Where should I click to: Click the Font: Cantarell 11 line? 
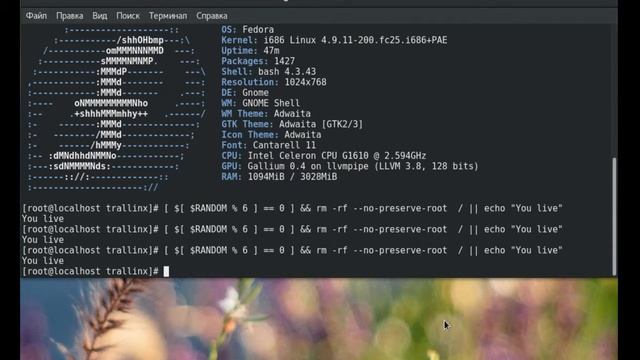(269, 145)
